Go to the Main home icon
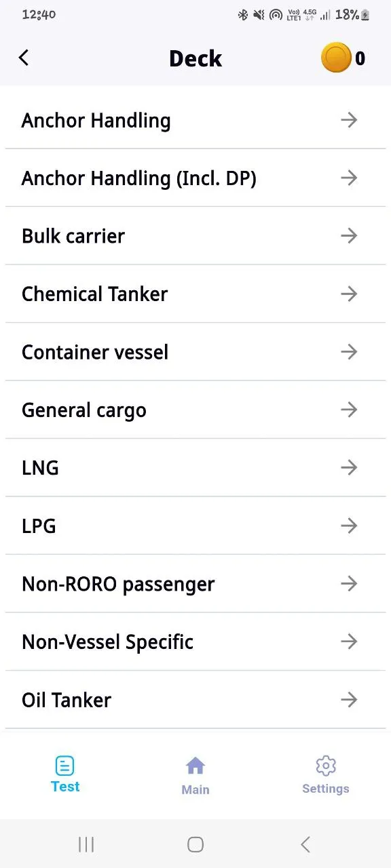Viewport: 391px width, 868px height. pos(195,766)
